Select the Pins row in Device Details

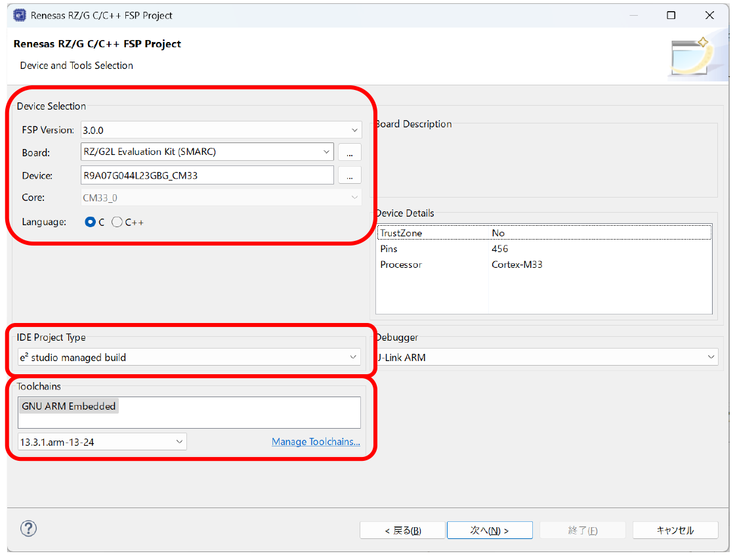[544, 249]
